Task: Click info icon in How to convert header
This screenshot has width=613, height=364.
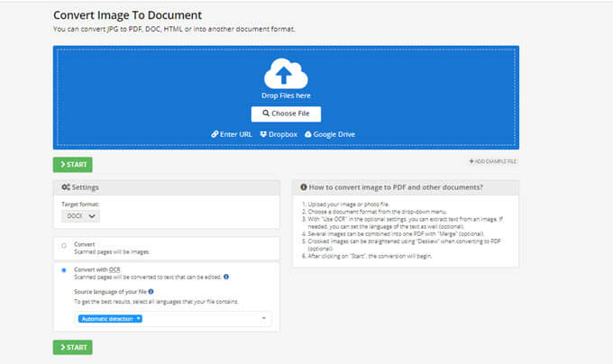Action: pos(303,187)
